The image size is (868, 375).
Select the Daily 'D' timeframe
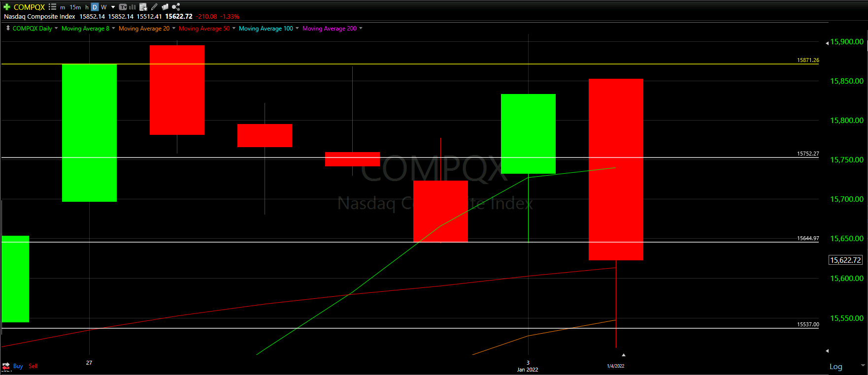click(x=95, y=7)
